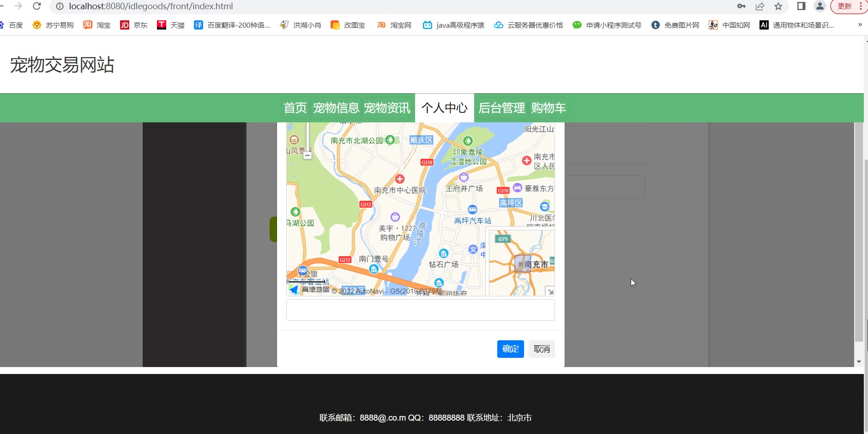Click the 王府井广场 shopping marker
This screenshot has width=868, height=434.
(x=464, y=177)
